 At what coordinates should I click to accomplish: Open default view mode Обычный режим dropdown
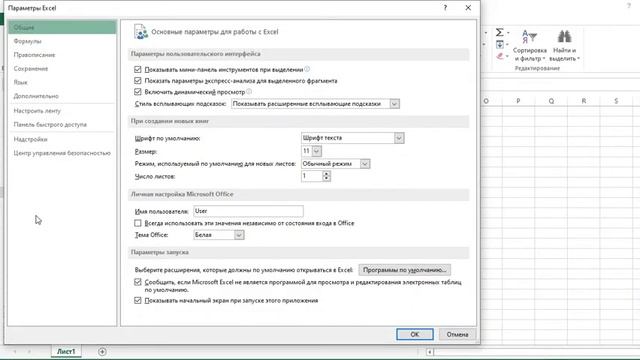[365, 164]
